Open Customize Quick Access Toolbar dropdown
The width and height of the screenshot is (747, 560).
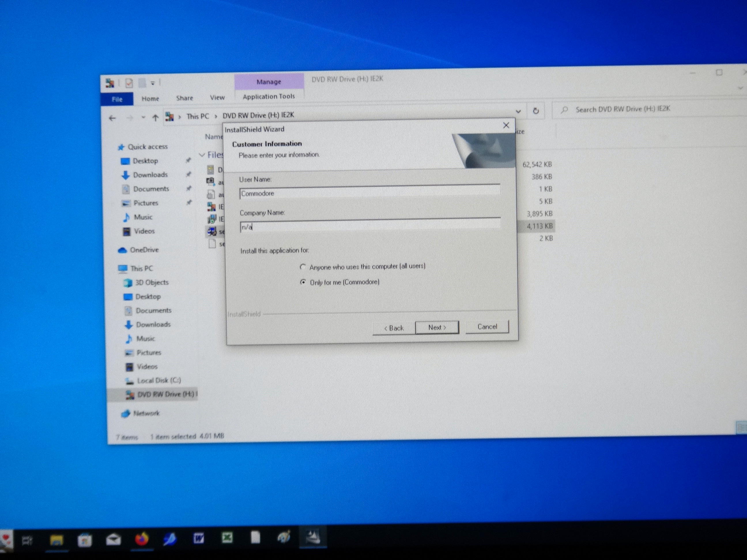[x=153, y=83]
